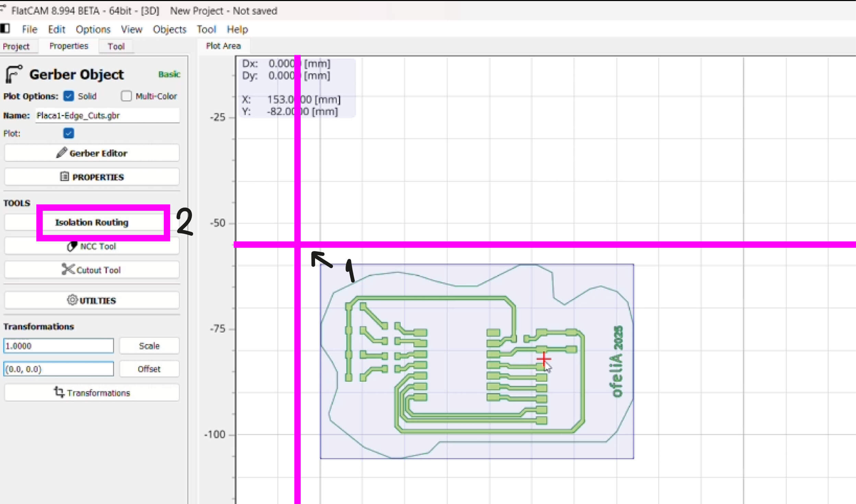Open the Cutout Tool
Viewport: 856px width, 504px height.
92,270
